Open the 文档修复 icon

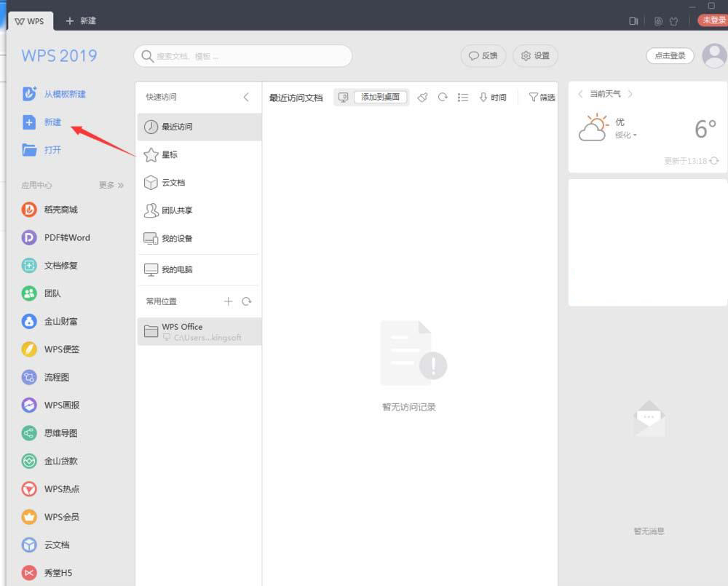29,266
